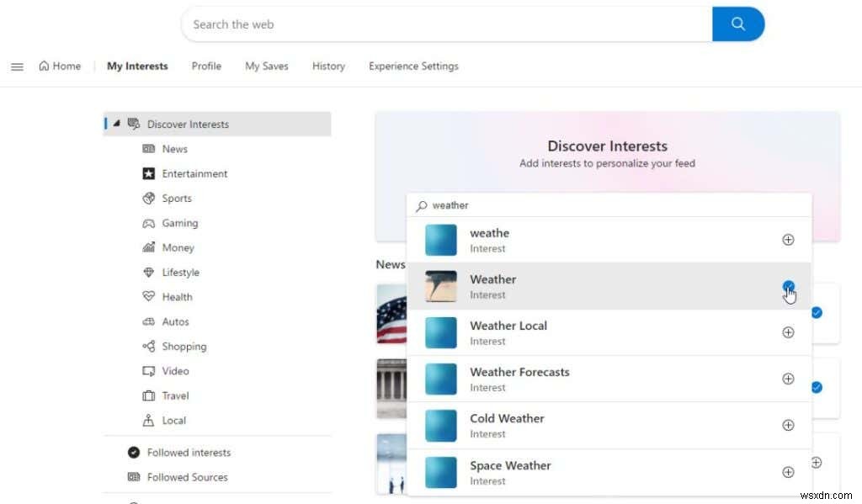Viewport: 862px width, 504px height.
Task: Open the Profile tab
Action: tap(206, 66)
